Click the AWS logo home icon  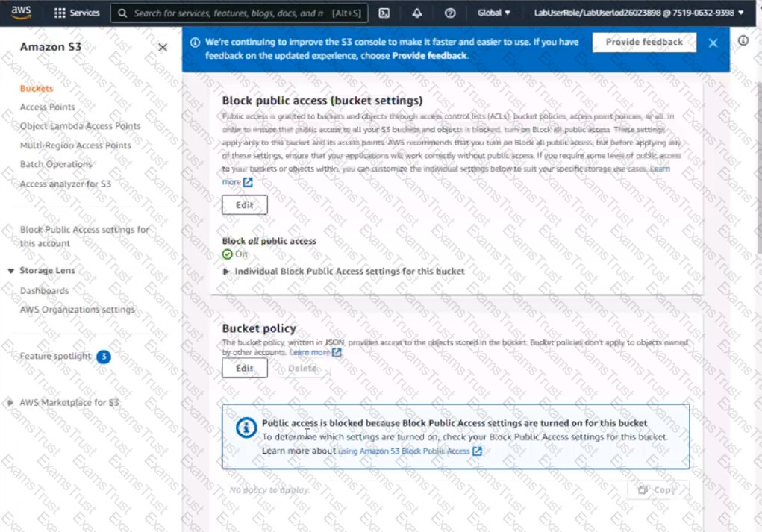pyautogui.click(x=21, y=13)
